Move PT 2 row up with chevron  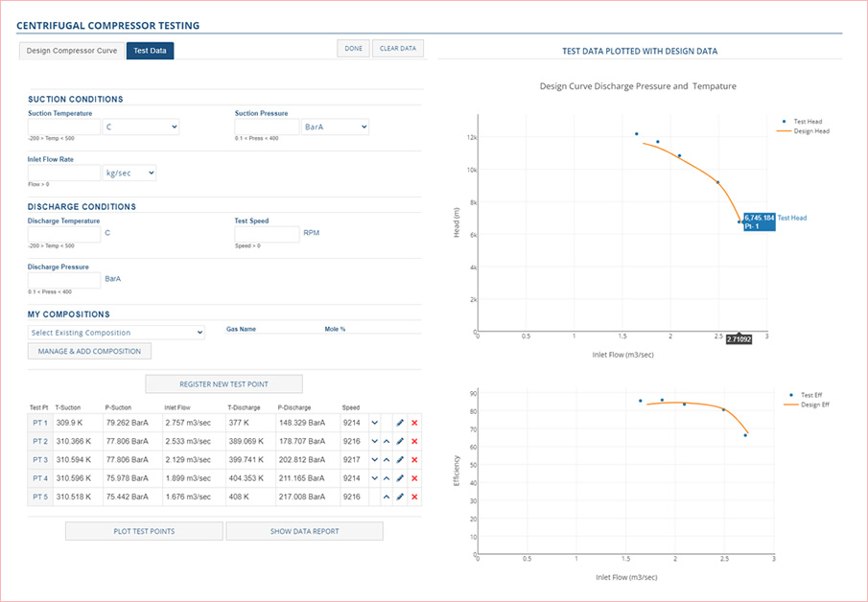[x=387, y=442]
